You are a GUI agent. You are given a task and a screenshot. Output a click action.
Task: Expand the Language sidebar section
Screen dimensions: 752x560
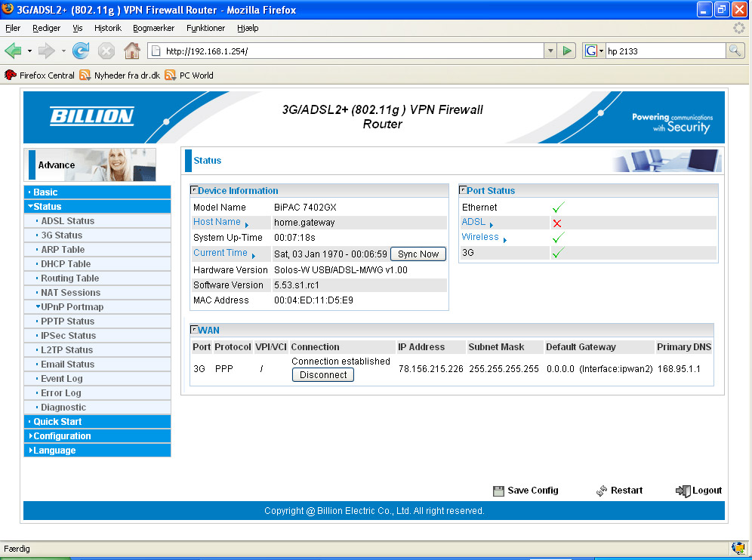(54, 451)
